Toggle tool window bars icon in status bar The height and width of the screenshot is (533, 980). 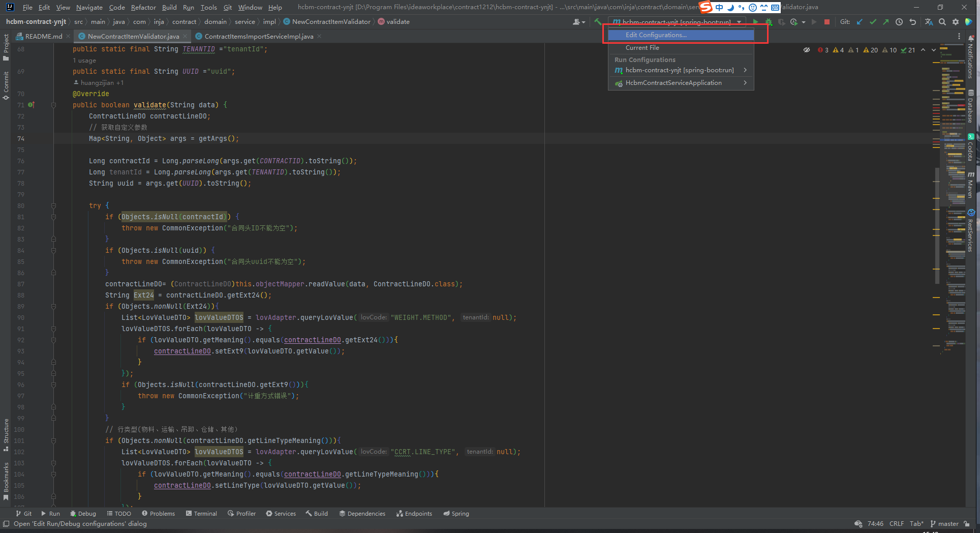6,524
